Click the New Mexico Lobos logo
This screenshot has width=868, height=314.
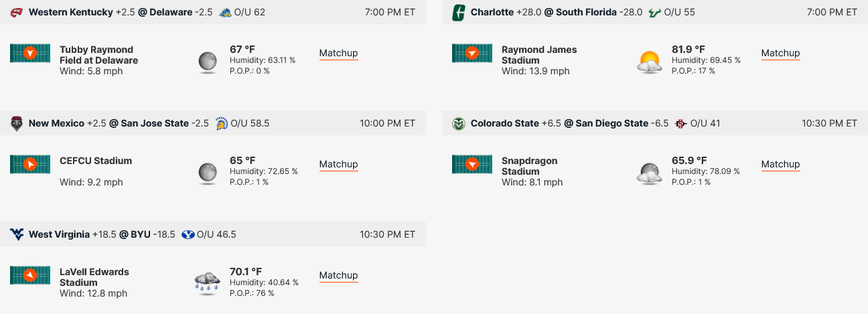tap(17, 123)
